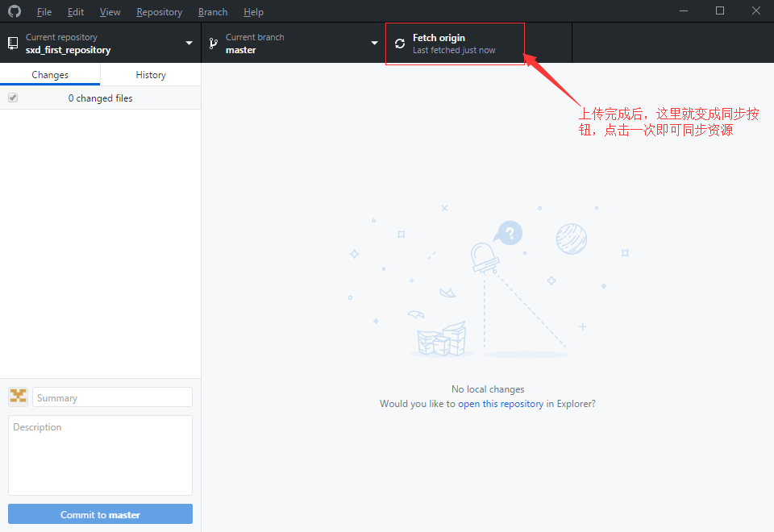Open the Edit menu
The image size is (774, 532).
(x=76, y=12)
